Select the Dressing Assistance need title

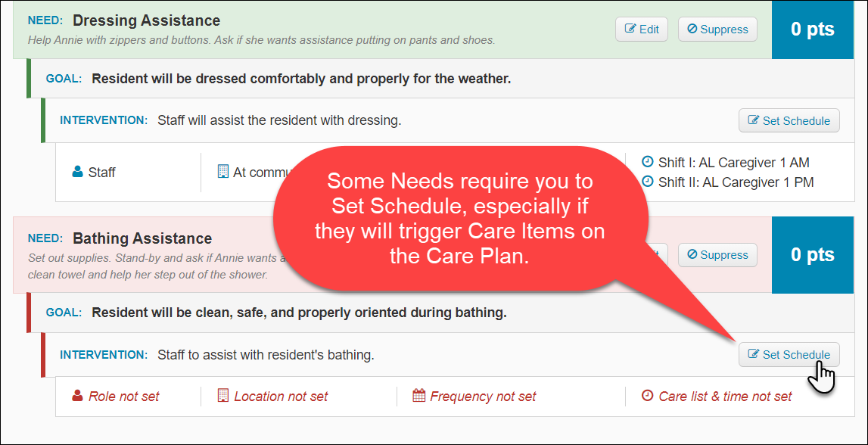point(146,21)
